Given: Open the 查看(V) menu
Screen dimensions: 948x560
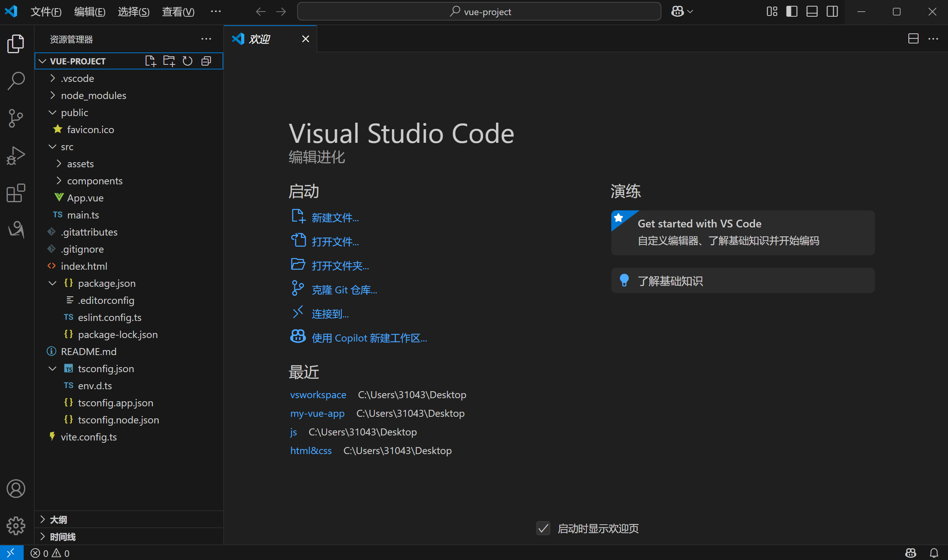Looking at the screenshot, I should coord(178,12).
